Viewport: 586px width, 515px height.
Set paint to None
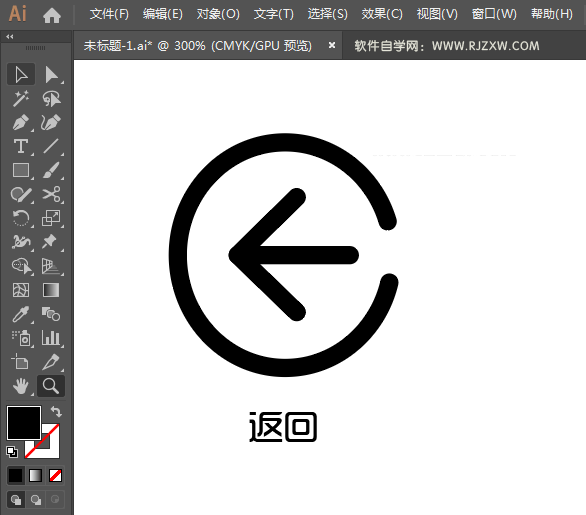tap(56, 476)
